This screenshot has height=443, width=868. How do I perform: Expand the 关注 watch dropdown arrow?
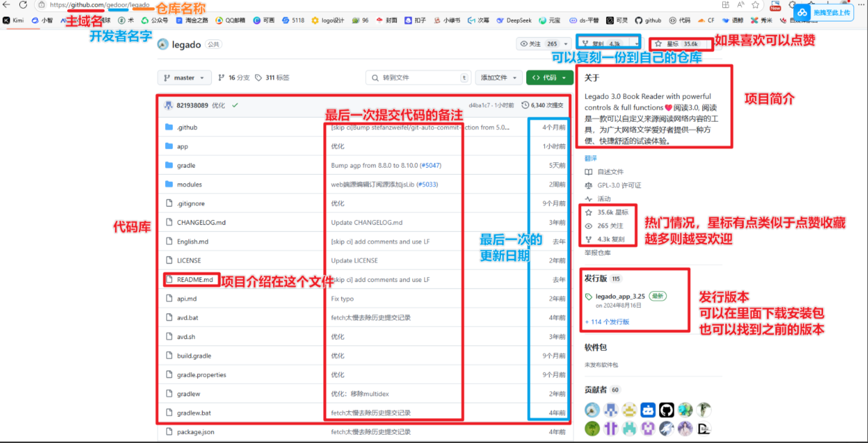tap(566, 43)
